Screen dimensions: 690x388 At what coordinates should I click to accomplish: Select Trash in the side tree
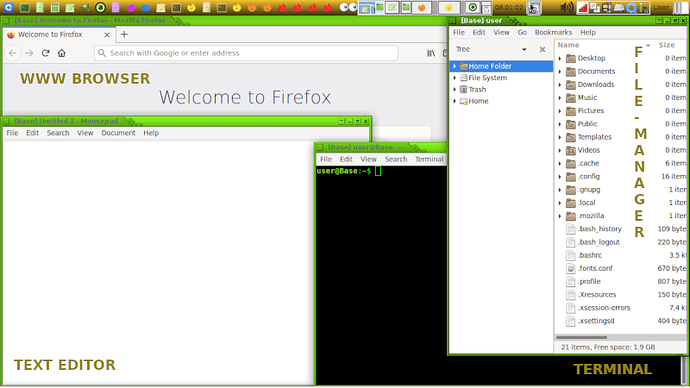(477, 89)
